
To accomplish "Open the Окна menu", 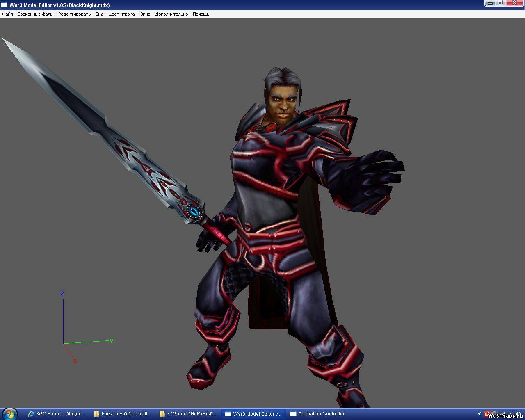I will tap(145, 14).
